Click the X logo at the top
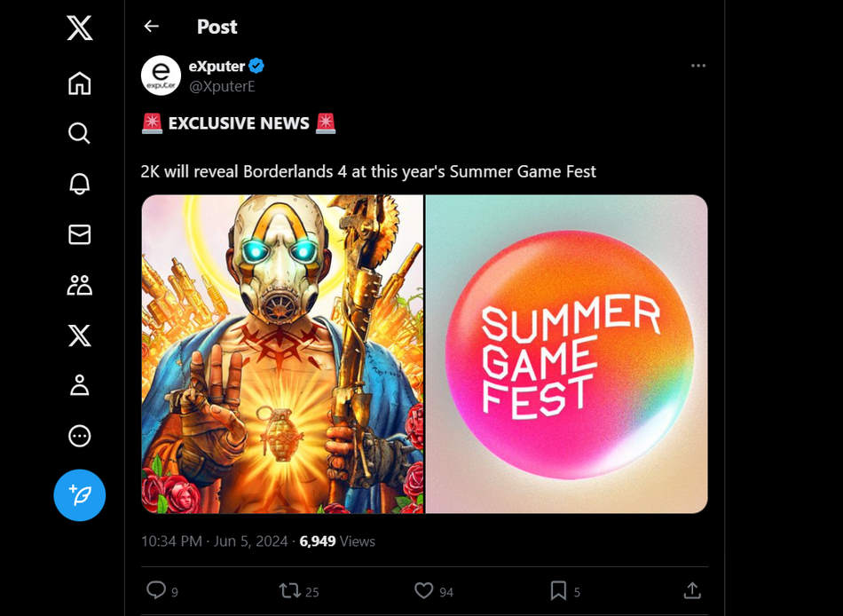This screenshot has width=843, height=616. [x=79, y=28]
